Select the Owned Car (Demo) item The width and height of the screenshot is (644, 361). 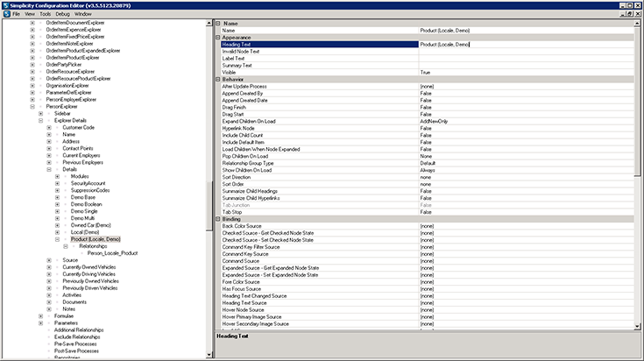(x=91, y=225)
